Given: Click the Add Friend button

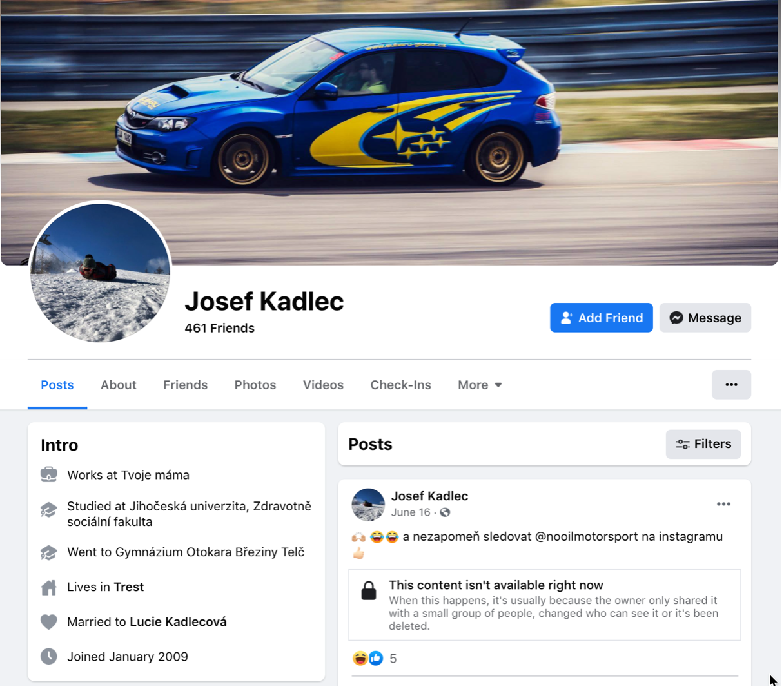Looking at the screenshot, I should (x=601, y=318).
